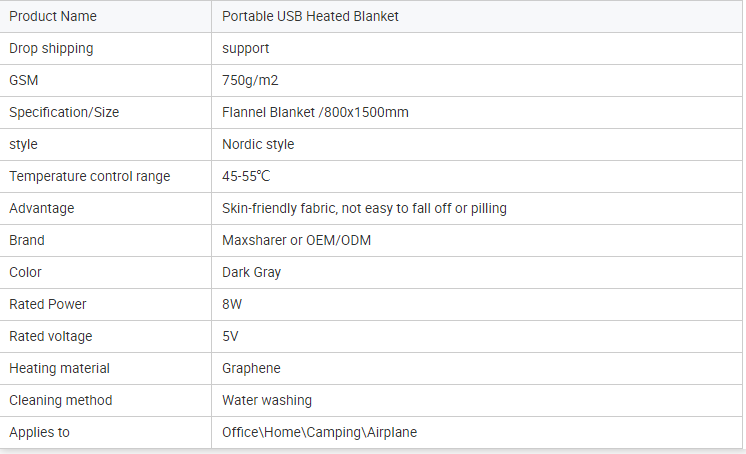746x454 pixels.
Task: Select the "45-55℃" temperature value
Action: [246, 176]
